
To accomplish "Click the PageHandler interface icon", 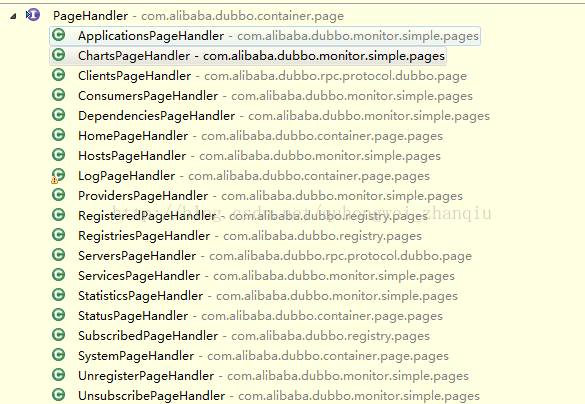I will click(33, 15).
